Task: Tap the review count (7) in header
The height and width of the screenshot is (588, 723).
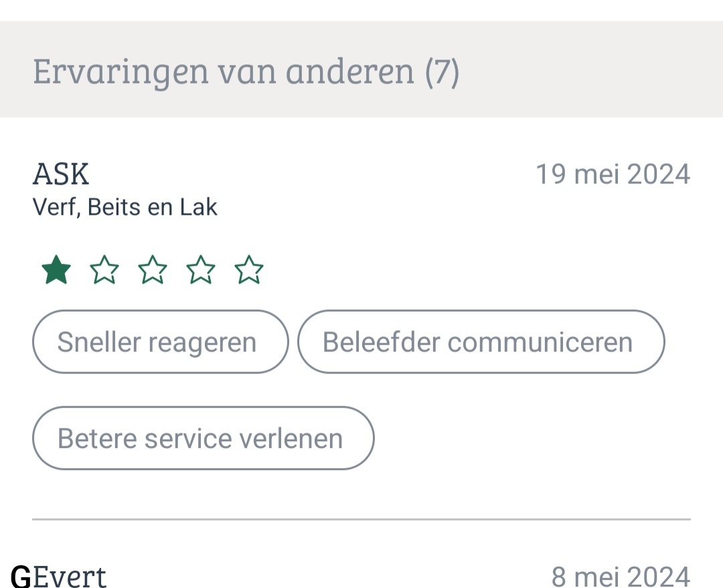Action: point(442,71)
